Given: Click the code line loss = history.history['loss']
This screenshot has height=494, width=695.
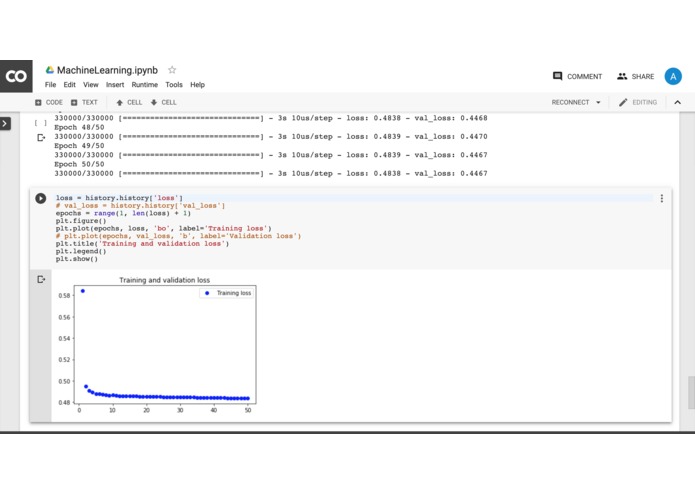Looking at the screenshot, I should coord(119,198).
